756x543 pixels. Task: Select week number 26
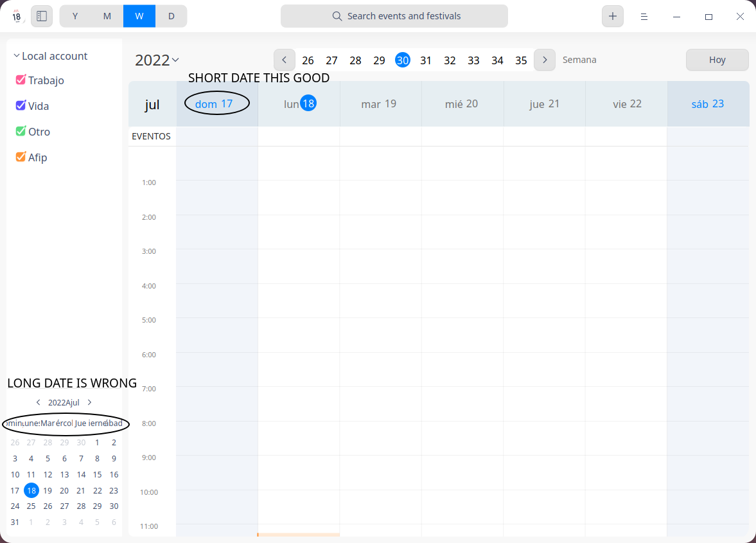click(x=308, y=60)
